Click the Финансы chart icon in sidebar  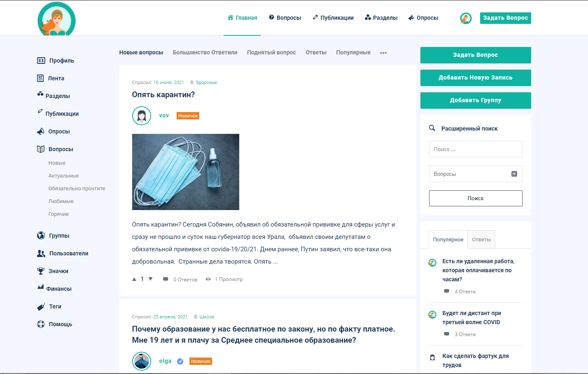40,287
